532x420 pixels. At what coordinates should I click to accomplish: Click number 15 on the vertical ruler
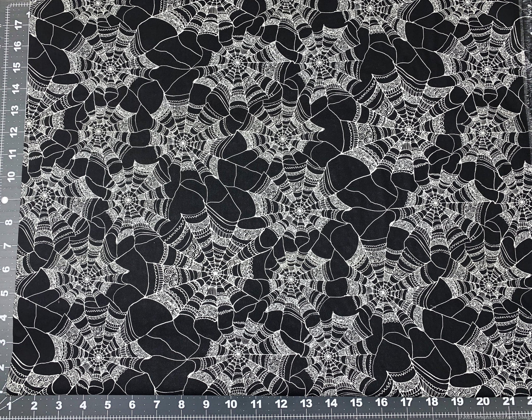click(17, 67)
